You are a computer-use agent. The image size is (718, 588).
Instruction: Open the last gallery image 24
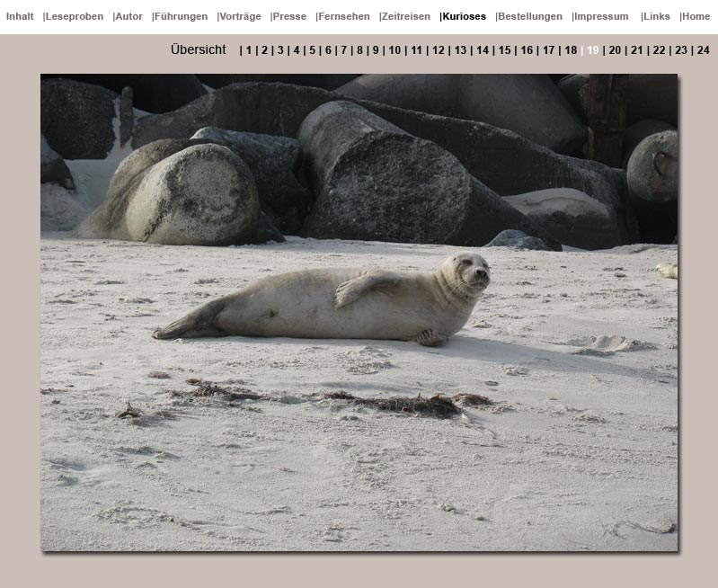pyautogui.click(x=703, y=50)
